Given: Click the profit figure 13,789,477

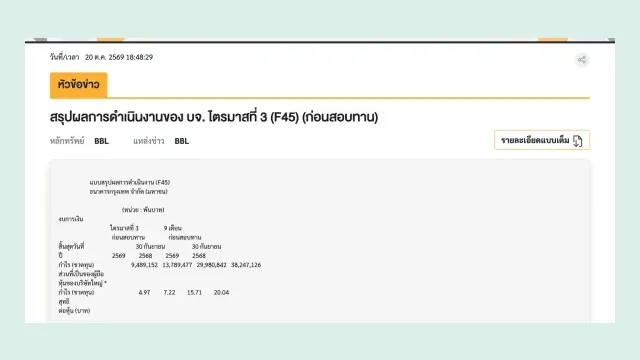Looking at the screenshot, I should point(177,265).
